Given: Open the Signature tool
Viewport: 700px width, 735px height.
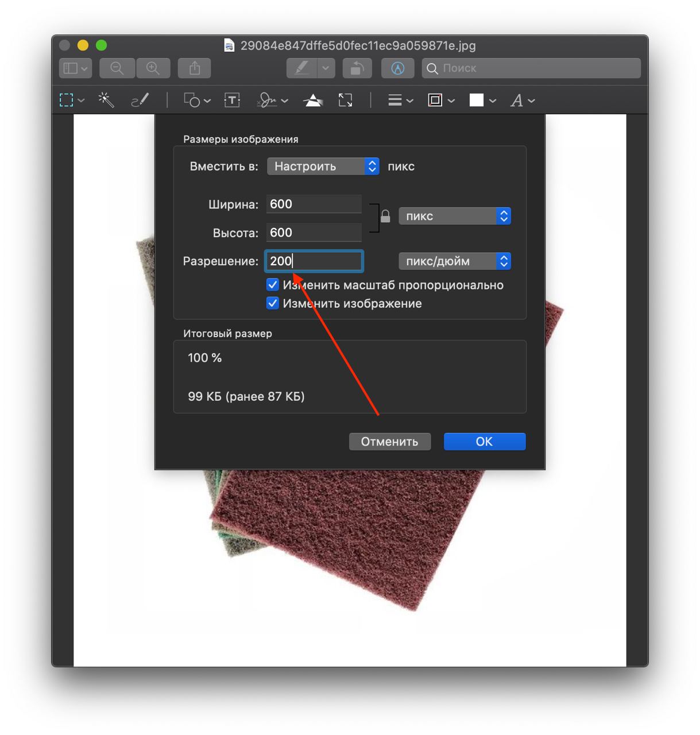Looking at the screenshot, I should tap(272, 100).
